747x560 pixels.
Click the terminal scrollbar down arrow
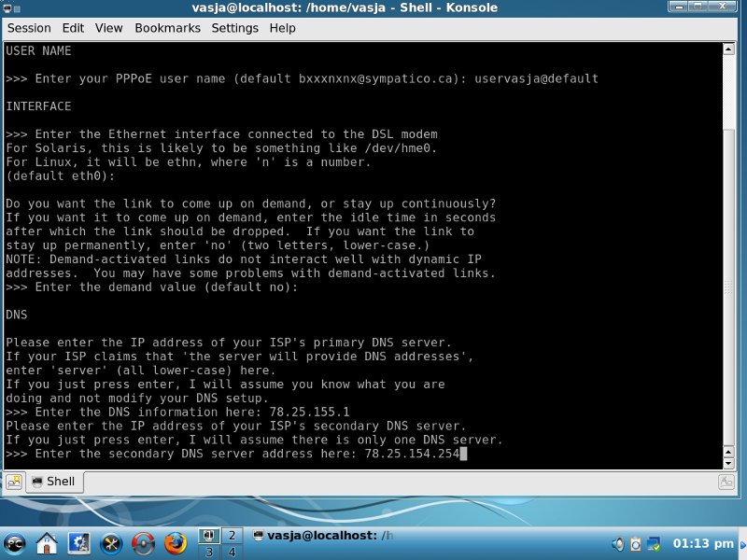pyautogui.click(x=729, y=461)
